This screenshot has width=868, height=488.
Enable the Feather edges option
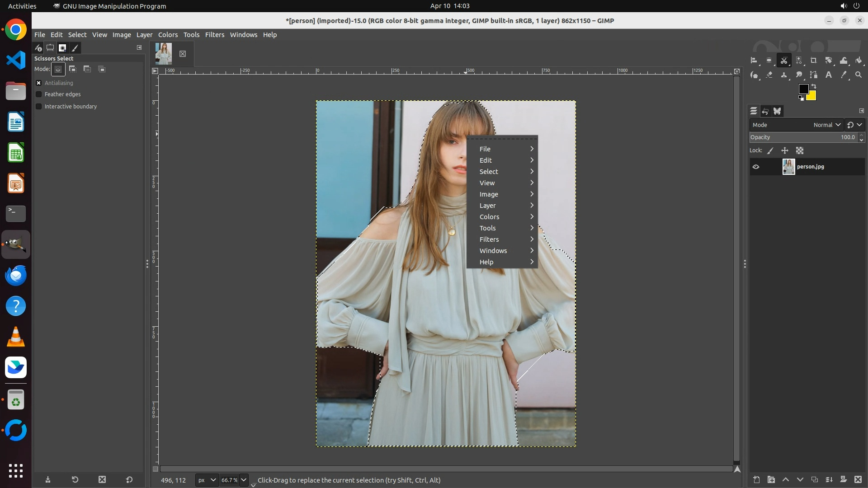click(39, 94)
